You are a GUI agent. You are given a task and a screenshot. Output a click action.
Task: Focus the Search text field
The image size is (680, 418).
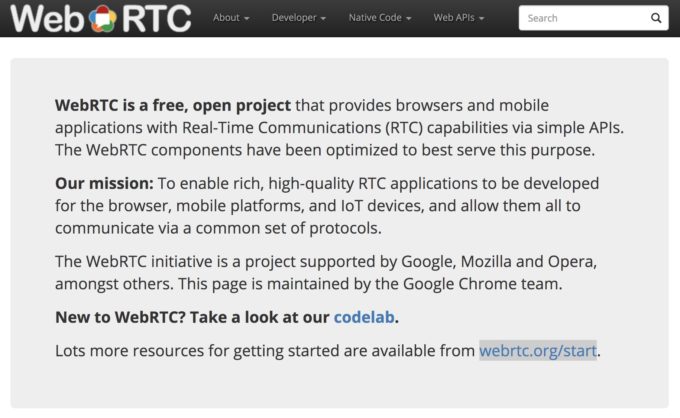pyautogui.click(x=593, y=18)
